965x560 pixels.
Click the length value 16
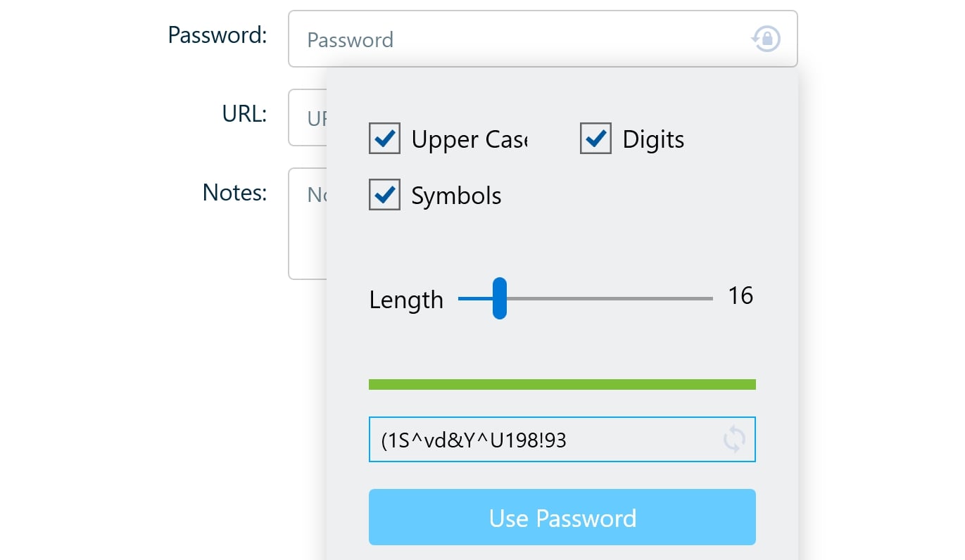[x=740, y=296]
